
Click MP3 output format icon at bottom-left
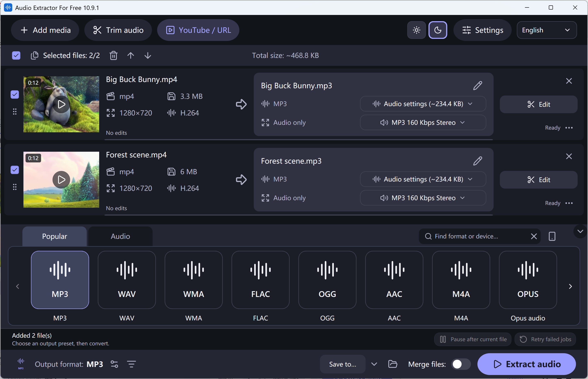(21, 364)
